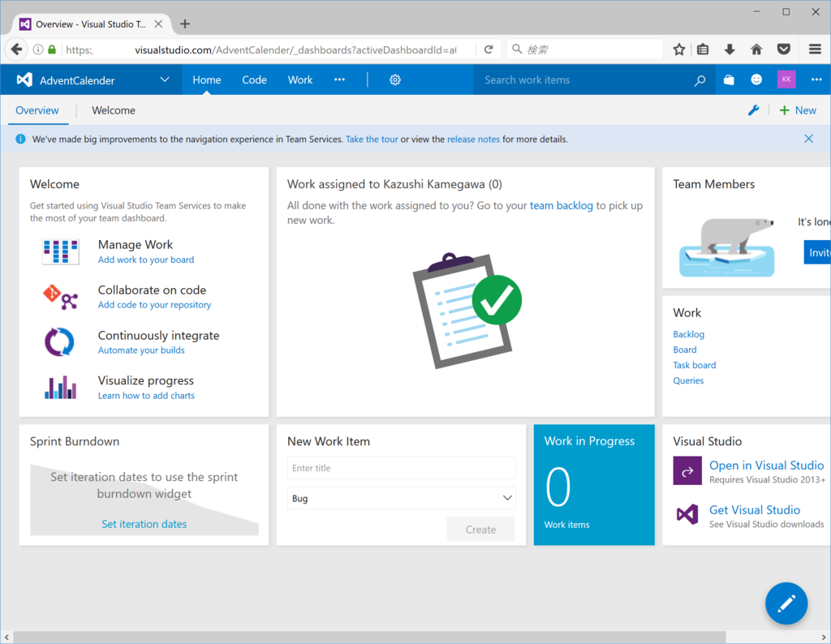Click Automate your builds link
This screenshot has height=644, width=831.
(x=141, y=350)
